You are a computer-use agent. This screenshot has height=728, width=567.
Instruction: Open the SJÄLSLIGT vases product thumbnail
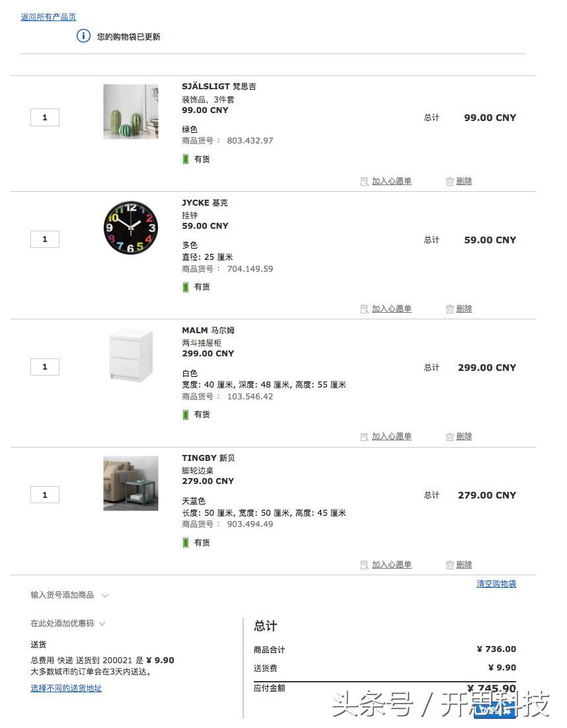[130, 111]
